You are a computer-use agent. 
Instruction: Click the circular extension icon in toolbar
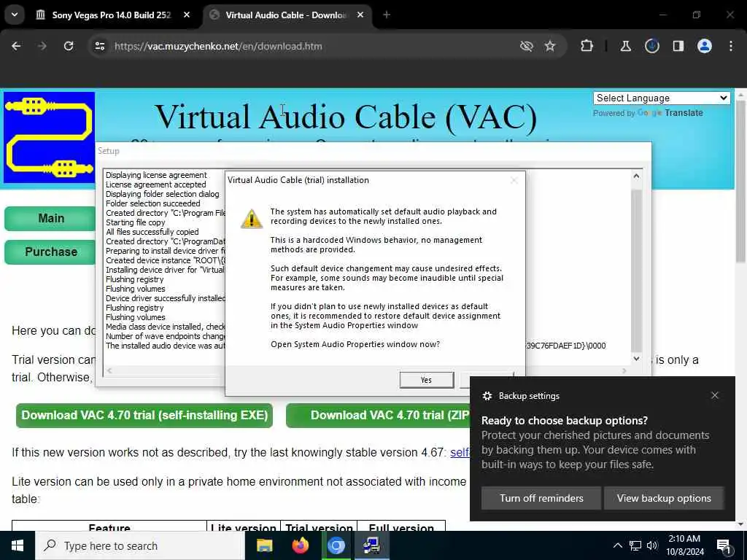point(651,46)
